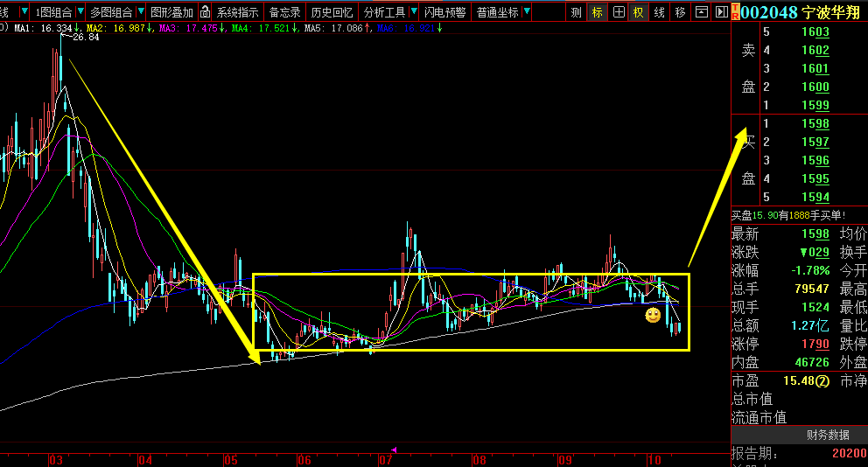Expand the 多图组合 dropdown arrow
This screenshot has height=467, width=868.
141,11
